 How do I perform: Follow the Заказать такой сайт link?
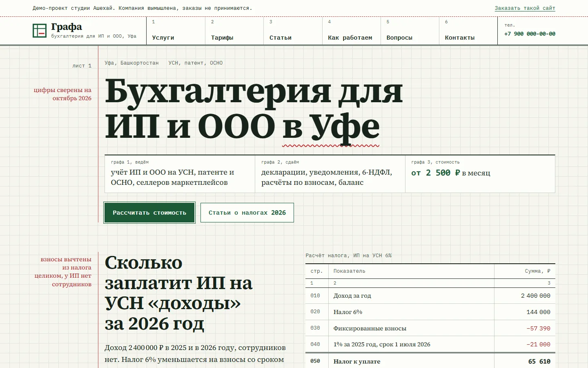(x=525, y=8)
